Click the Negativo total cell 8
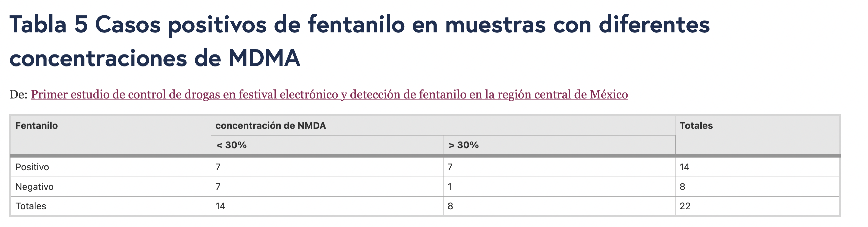The height and width of the screenshot is (227, 868). coord(682,187)
